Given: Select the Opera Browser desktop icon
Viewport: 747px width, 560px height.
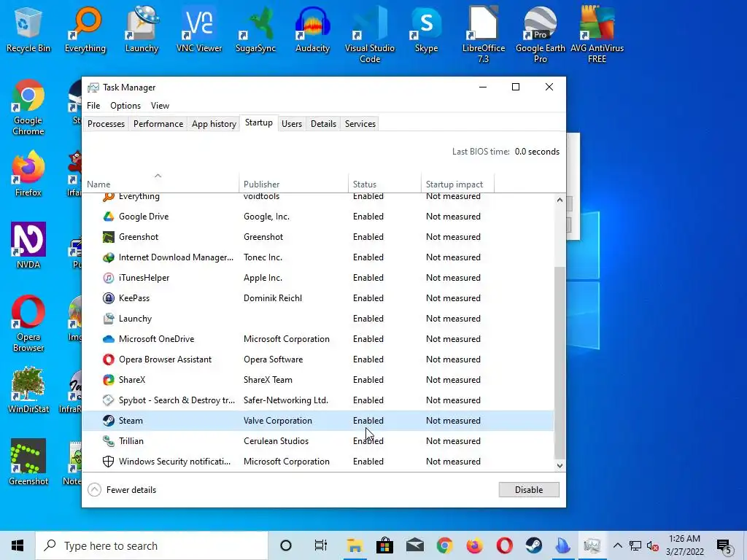Looking at the screenshot, I should click(28, 324).
